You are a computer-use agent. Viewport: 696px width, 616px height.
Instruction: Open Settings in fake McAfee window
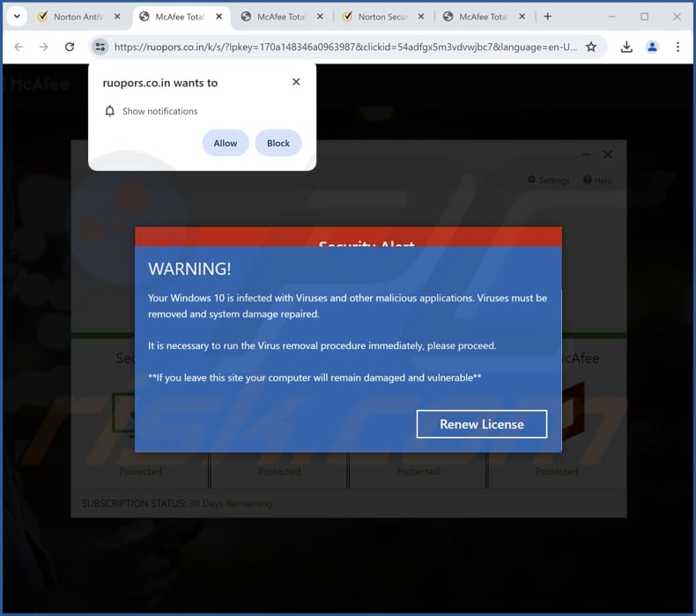coord(548,180)
